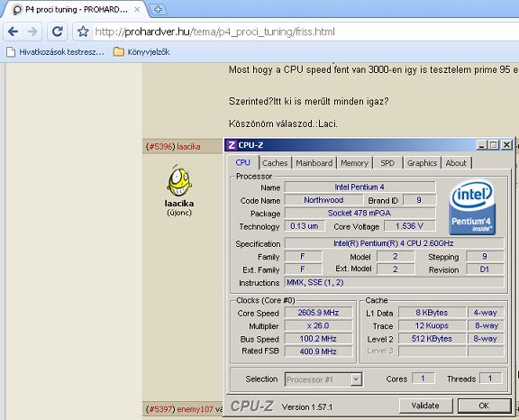
Task: Click the forum text 'Köszönöm válaszod.:Laci.'
Action: pos(283,123)
